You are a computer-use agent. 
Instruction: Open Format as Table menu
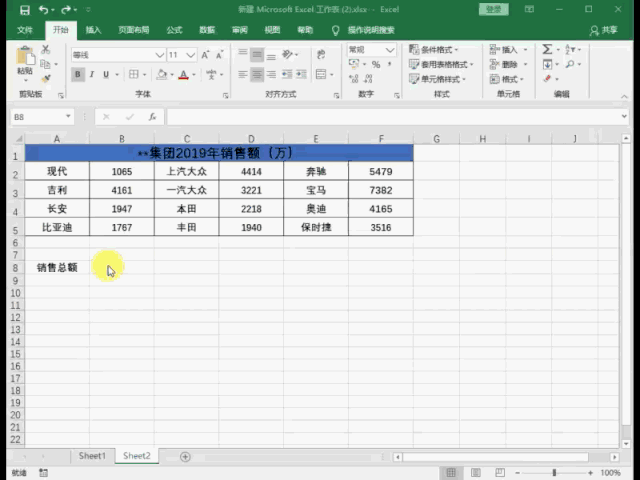point(441,64)
